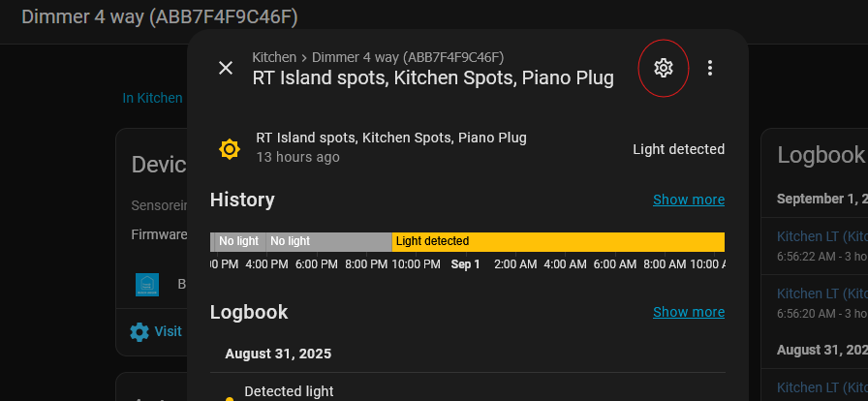868x401 pixels.
Task: Click the 'Light detected' state text
Action: (678, 149)
